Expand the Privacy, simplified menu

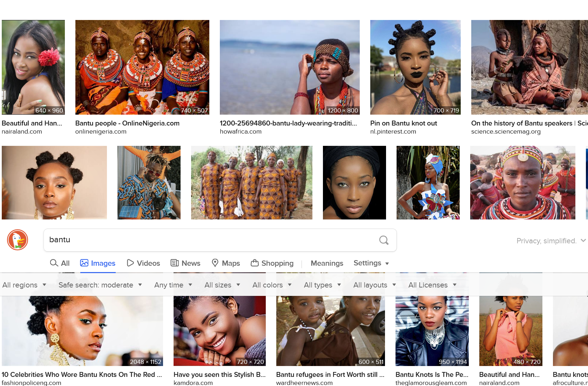(551, 241)
